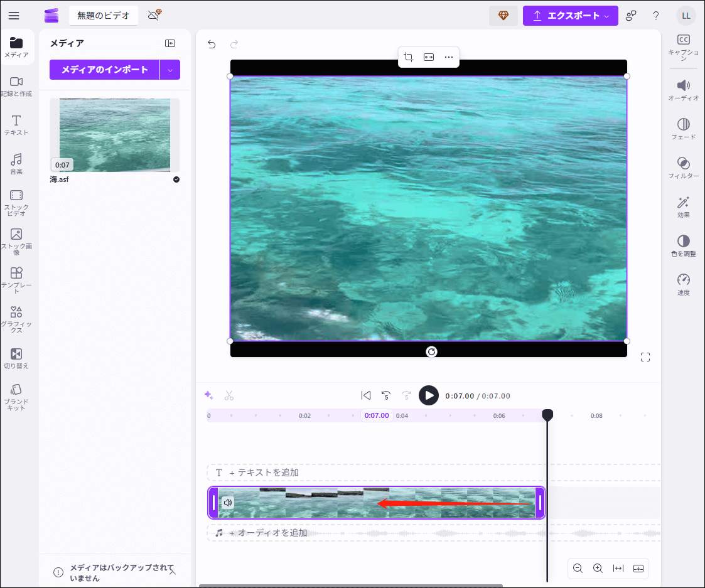705x588 pixels.
Task: Open the hamburger menu at top left
Action: [x=14, y=16]
